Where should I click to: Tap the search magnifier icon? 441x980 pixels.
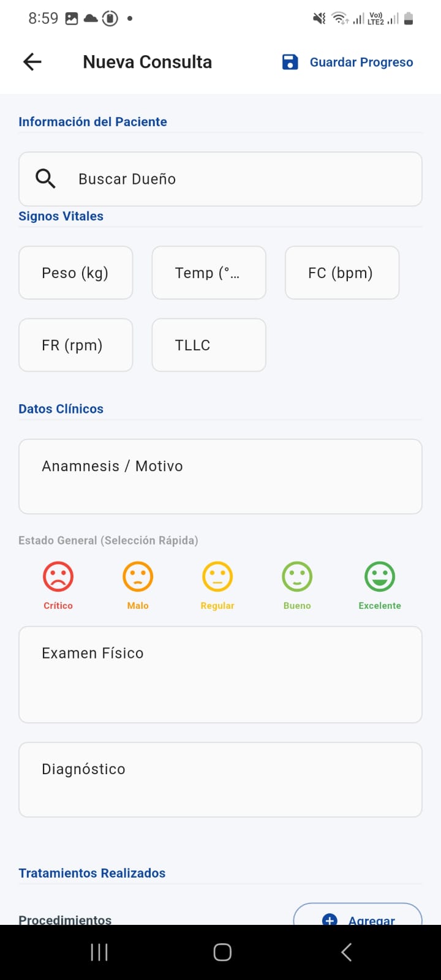point(45,179)
